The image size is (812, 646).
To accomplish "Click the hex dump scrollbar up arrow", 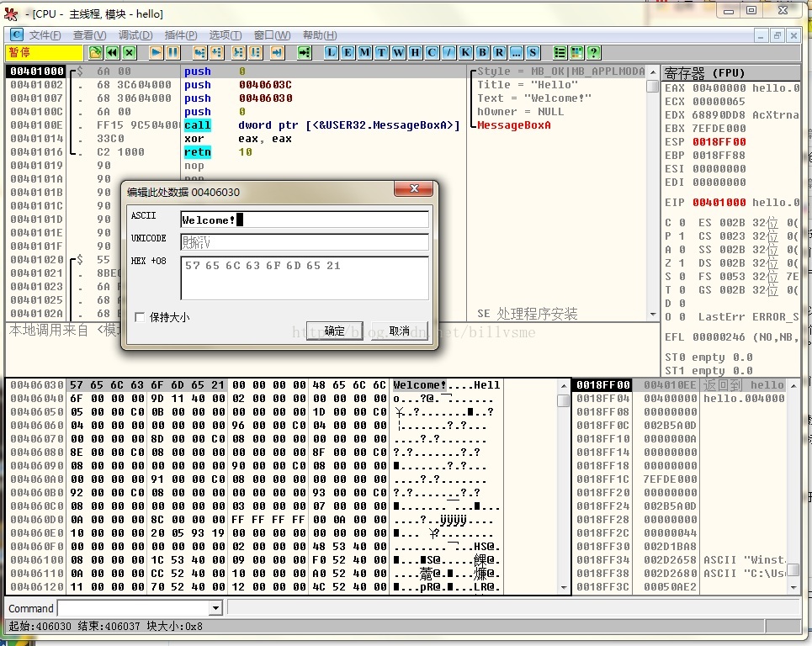I will point(564,385).
